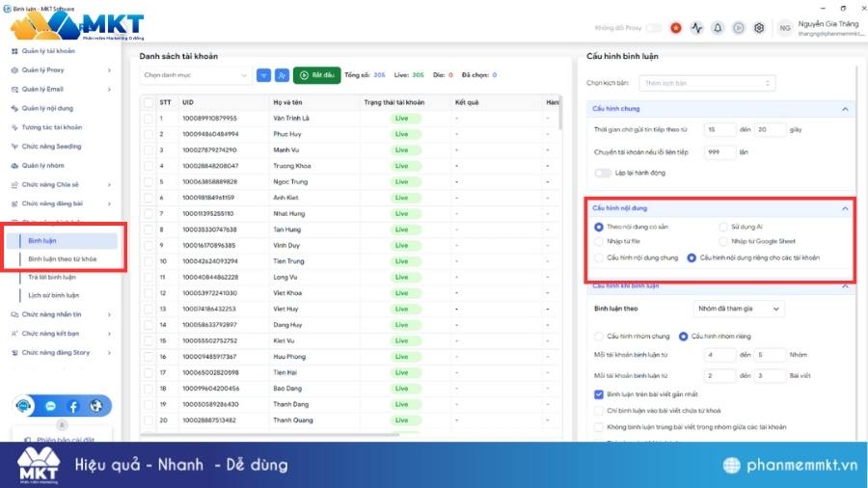Check the select-all checkbox in table header
The height and width of the screenshot is (488, 868).
(149, 102)
